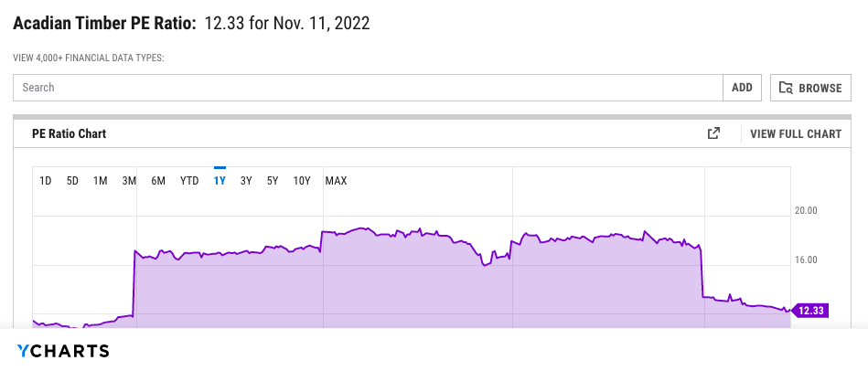Switch chart to 3M range
The height and width of the screenshot is (371, 868).
click(x=129, y=181)
